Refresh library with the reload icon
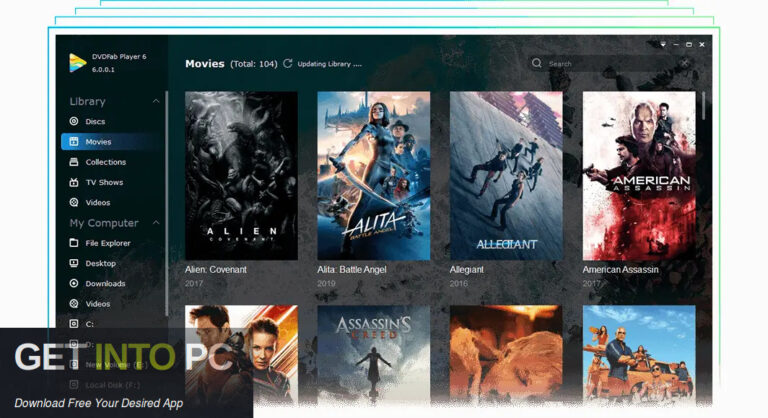The width and height of the screenshot is (768, 418). click(288, 63)
